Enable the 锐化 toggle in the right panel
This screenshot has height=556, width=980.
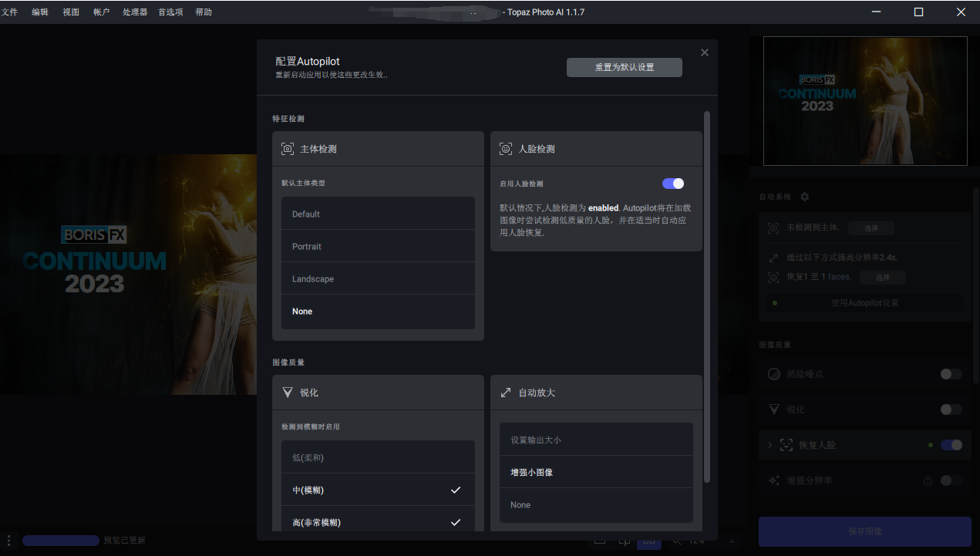(951, 409)
